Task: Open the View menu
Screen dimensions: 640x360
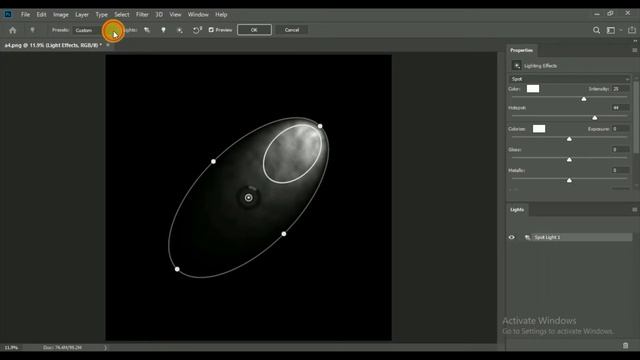Action: click(175, 14)
